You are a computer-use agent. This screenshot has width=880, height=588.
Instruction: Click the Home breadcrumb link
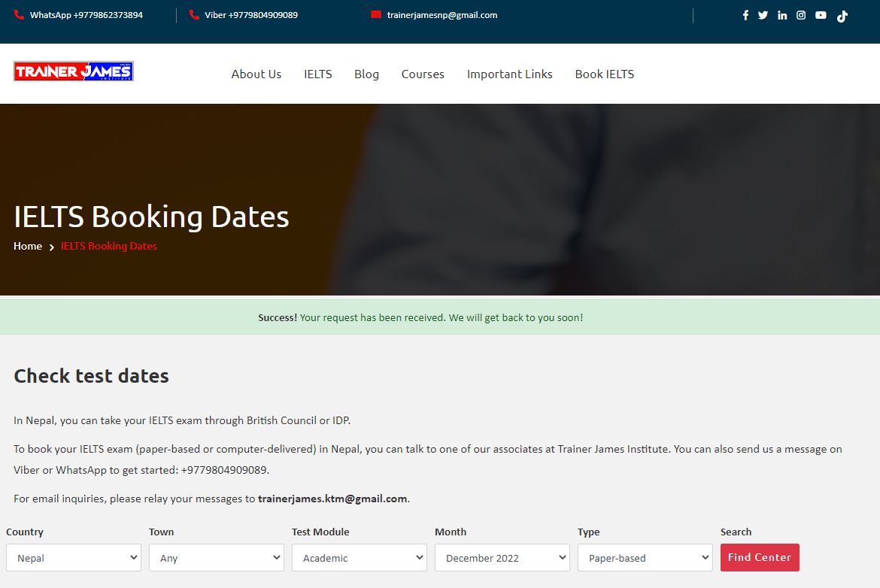click(x=28, y=246)
